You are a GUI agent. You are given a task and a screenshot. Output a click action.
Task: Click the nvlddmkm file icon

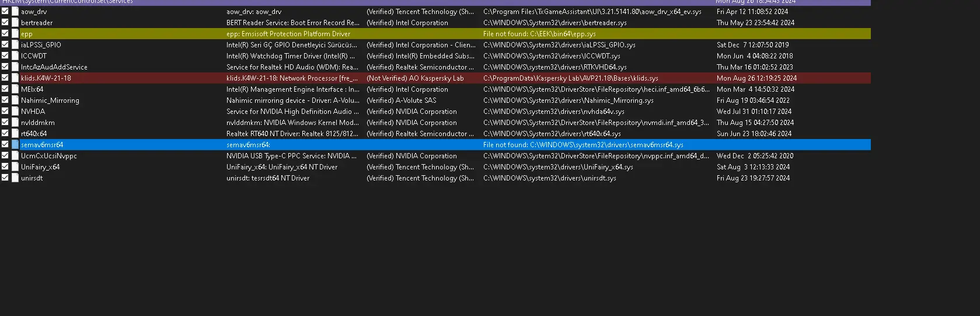point(15,122)
